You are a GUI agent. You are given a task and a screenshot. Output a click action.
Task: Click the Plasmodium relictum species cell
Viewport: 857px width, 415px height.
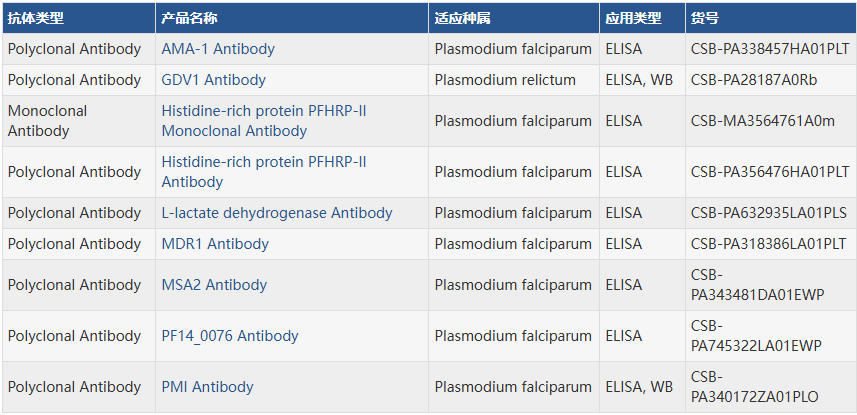tap(505, 80)
